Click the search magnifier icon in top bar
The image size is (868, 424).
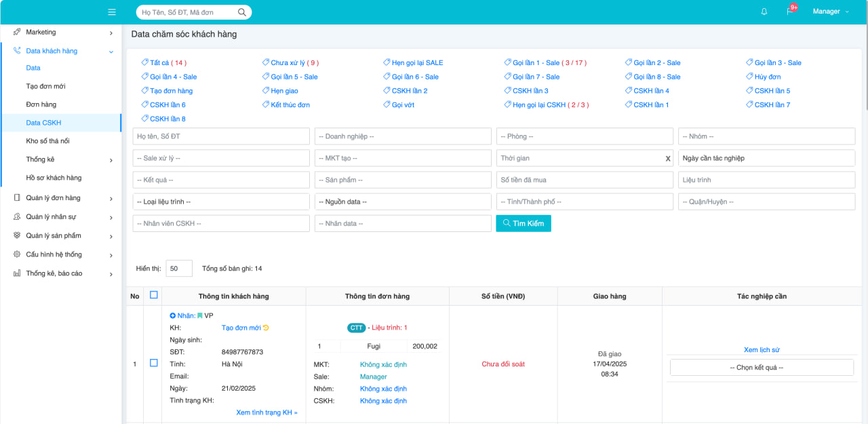(242, 12)
